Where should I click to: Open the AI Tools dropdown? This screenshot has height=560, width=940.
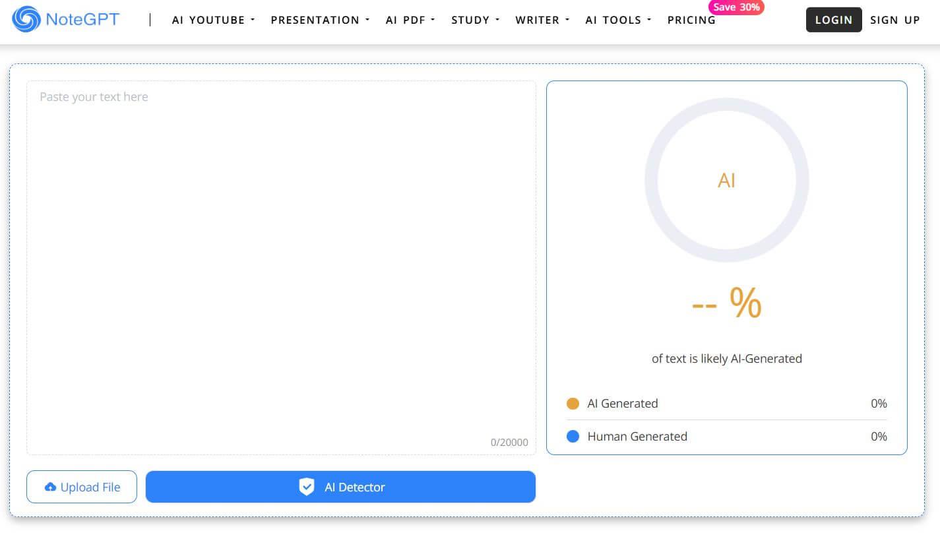[618, 20]
